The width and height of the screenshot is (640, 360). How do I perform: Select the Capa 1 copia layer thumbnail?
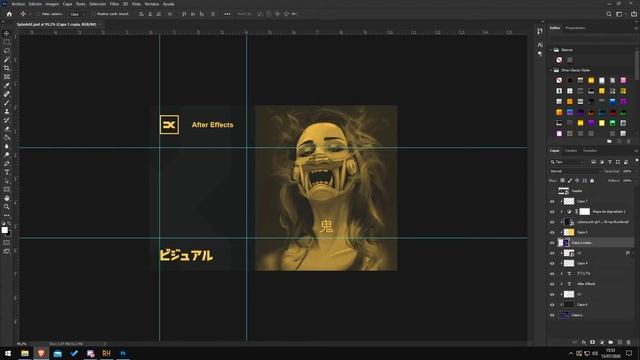click(x=564, y=242)
